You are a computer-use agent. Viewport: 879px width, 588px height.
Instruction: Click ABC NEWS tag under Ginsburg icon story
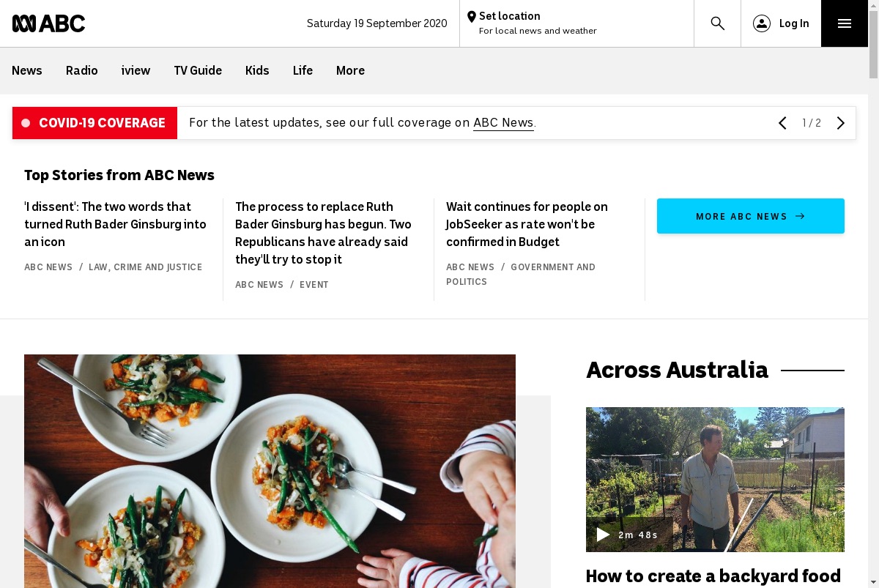[48, 267]
